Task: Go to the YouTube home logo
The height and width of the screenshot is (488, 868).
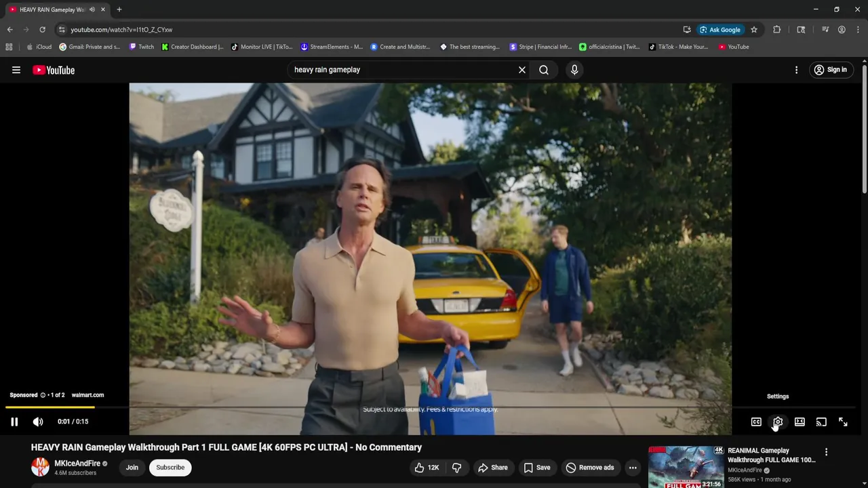Action: (54, 70)
